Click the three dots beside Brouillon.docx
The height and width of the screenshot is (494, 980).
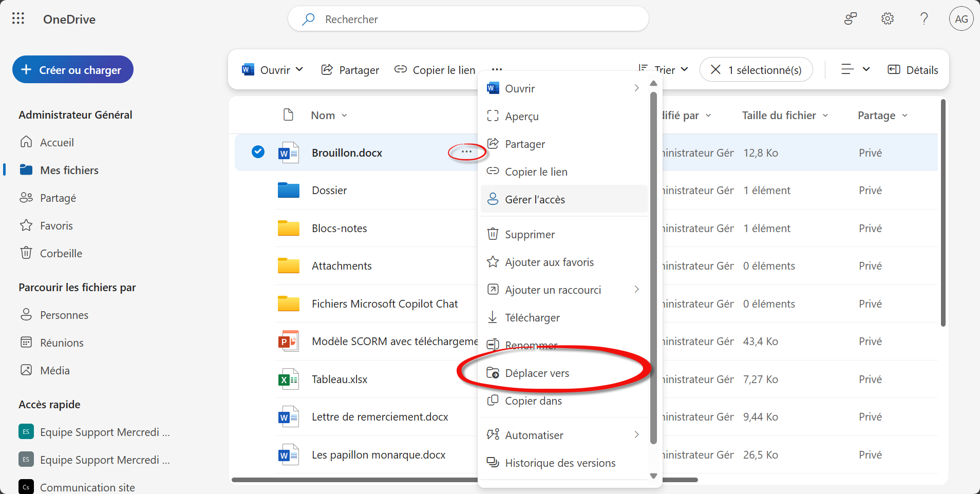pos(466,152)
